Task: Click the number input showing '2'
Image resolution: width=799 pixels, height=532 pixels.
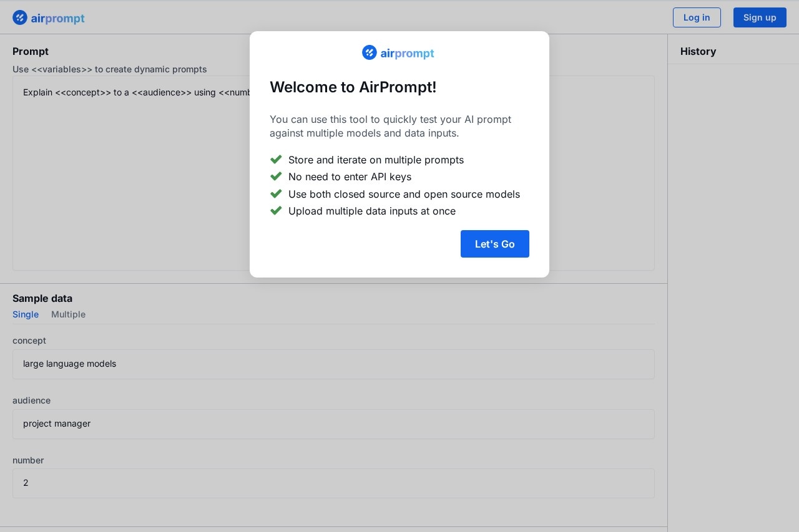Action: click(x=333, y=483)
